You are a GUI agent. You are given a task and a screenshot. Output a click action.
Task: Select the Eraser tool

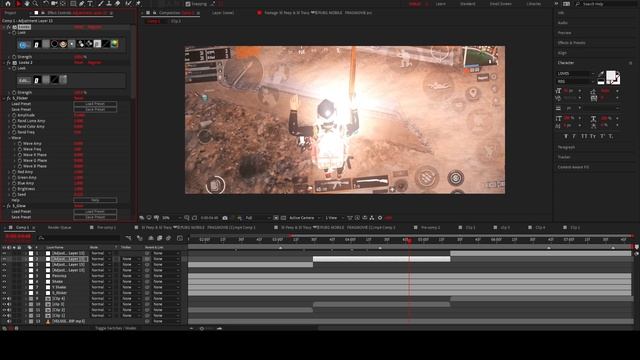[x=118, y=4]
